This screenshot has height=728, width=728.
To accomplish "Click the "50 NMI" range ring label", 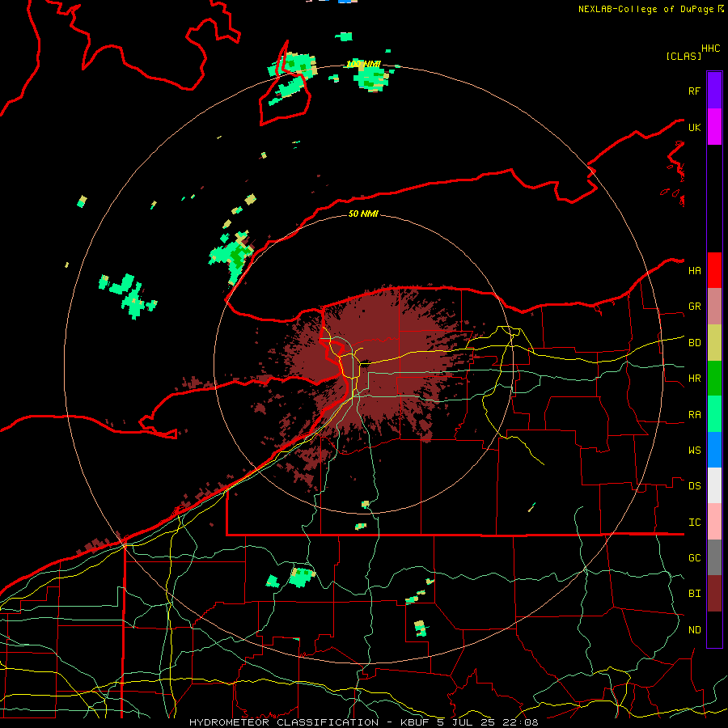I will click(x=363, y=214).
